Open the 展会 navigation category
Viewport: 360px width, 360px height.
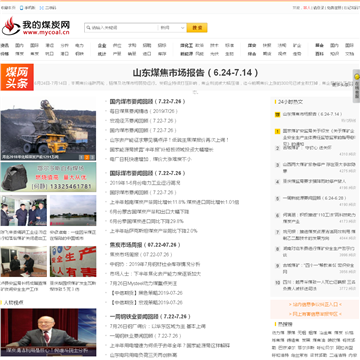click(x=319, y=45)
